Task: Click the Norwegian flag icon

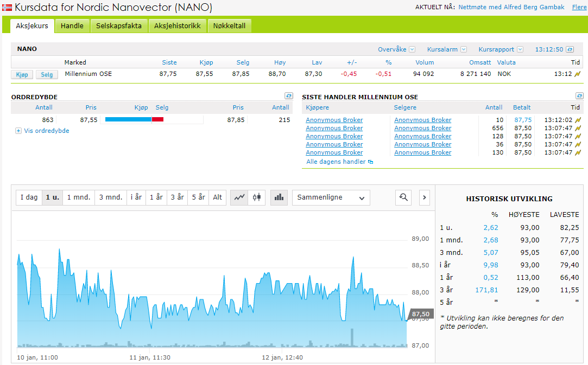Action: click(7, 7)
